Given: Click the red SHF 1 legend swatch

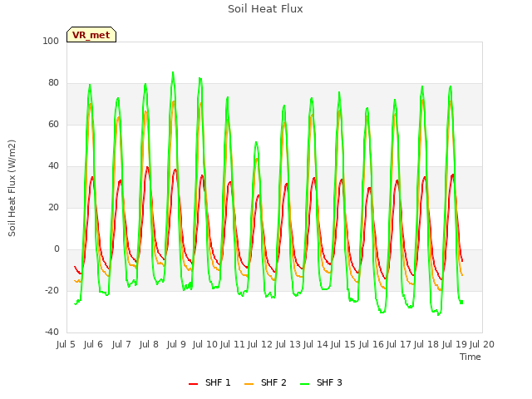Looking at the screenshot, I should point(193,383).
